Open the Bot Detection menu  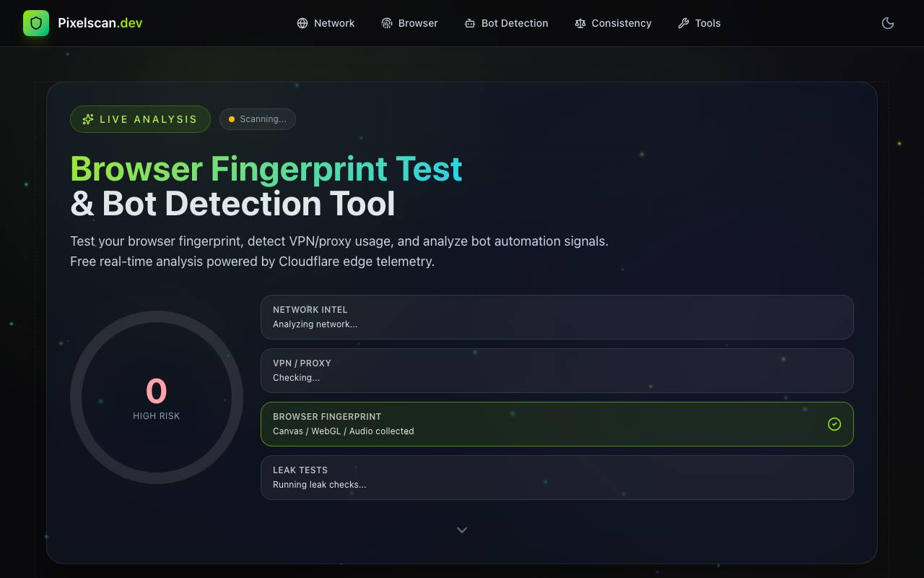click(506, 23)
